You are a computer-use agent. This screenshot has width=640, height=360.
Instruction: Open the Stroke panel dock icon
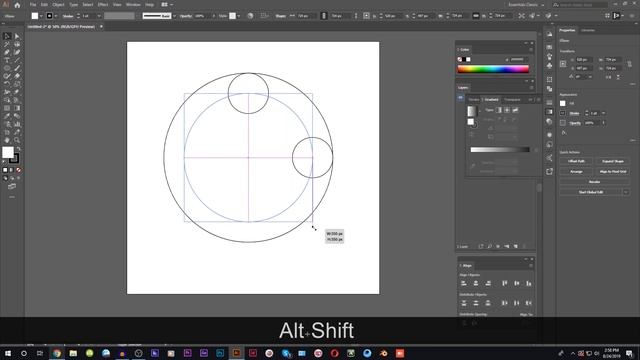pos(549,102)
